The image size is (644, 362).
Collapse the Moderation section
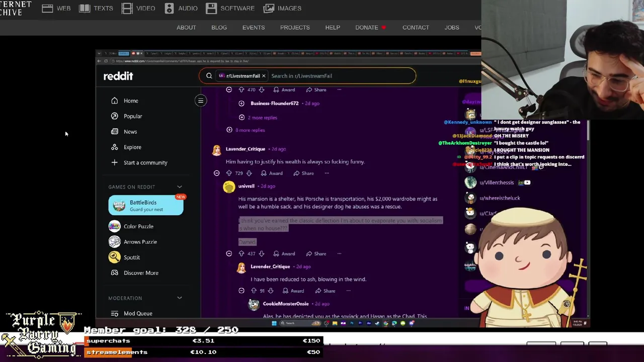tap(180, 298)
